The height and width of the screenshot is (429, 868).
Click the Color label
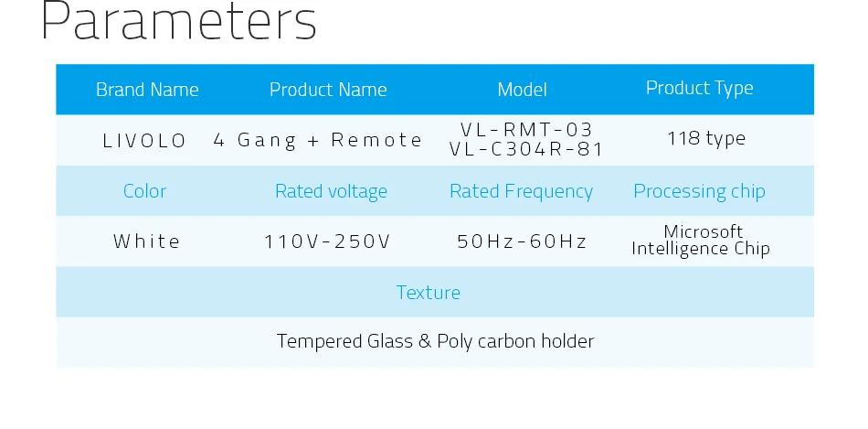[144, 190]
